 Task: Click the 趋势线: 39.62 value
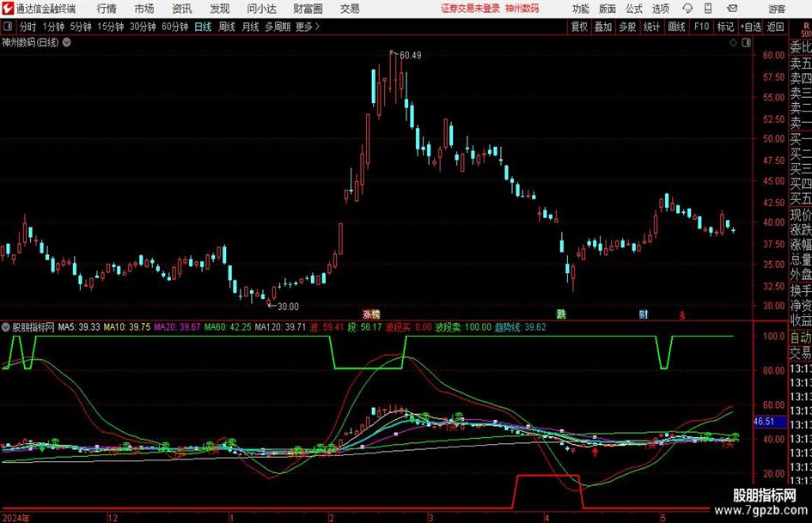tap(521, 327)
